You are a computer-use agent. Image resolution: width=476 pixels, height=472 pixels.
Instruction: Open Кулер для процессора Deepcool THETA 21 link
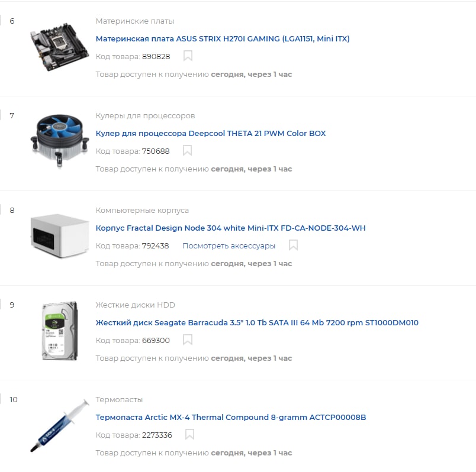[x=211, y=134]
